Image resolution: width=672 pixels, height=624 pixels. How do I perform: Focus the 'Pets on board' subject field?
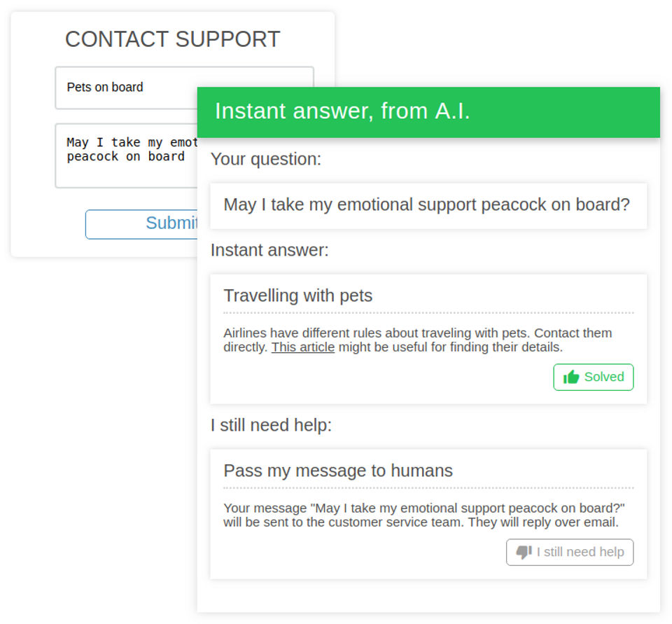point(126,88)
